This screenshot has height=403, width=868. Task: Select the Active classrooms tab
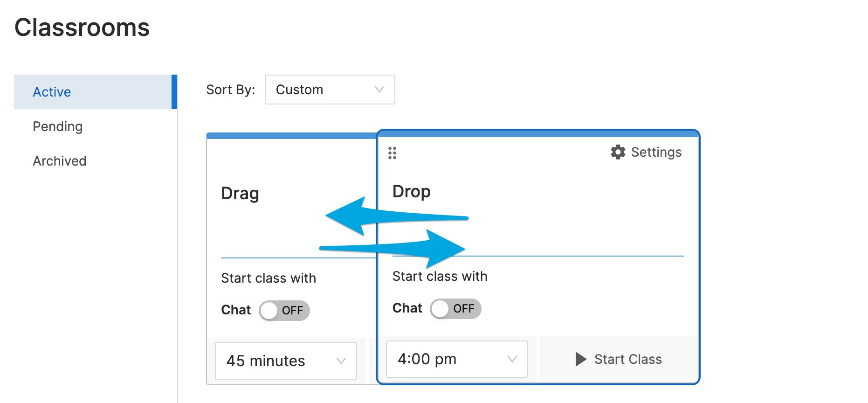[96, 92]
